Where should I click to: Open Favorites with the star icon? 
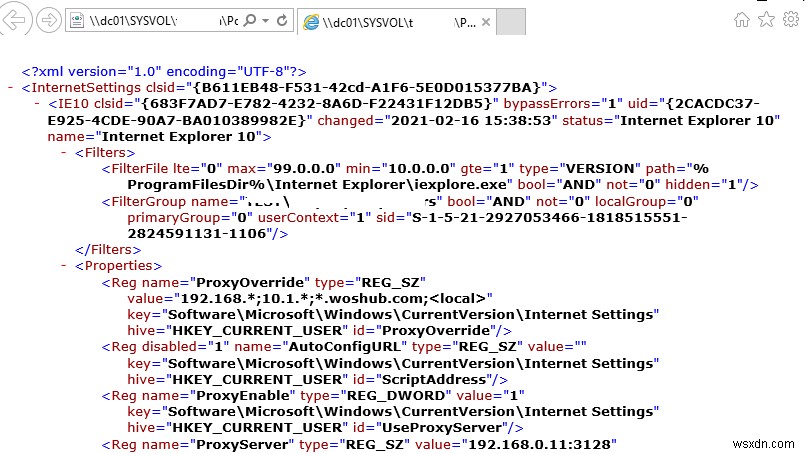(766, 20)
